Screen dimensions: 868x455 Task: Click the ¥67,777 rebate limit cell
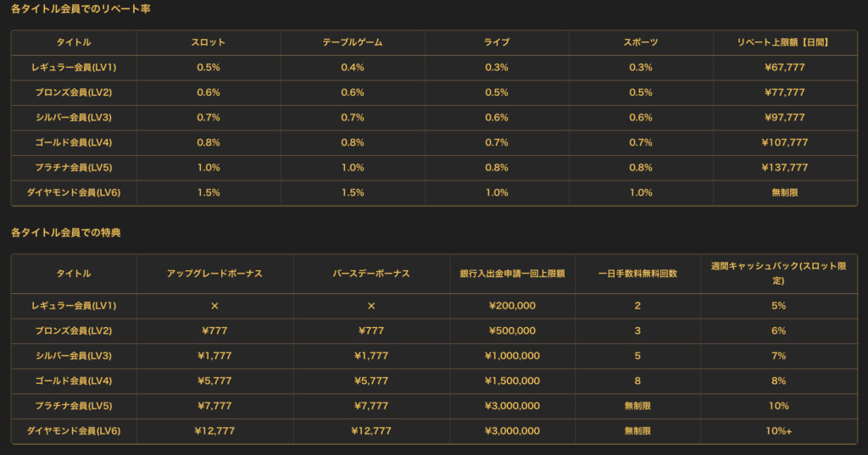pos(784,68)
